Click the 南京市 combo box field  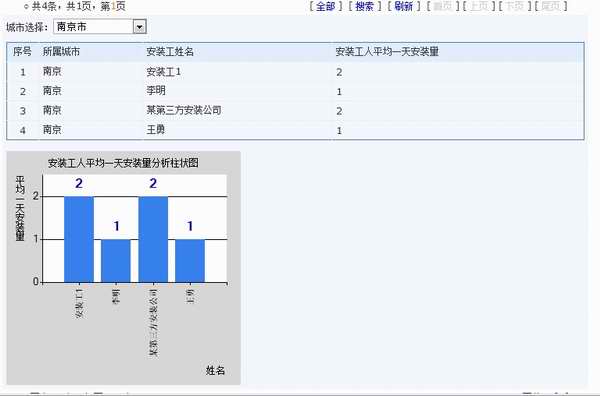pyautogui.click(x=100, y=27)
